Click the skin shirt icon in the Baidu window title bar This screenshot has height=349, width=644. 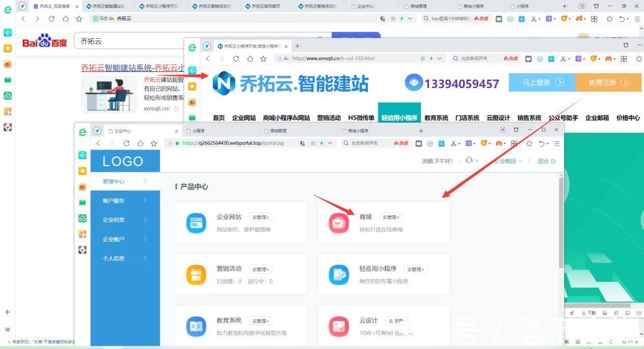click(x=596, y=6)
